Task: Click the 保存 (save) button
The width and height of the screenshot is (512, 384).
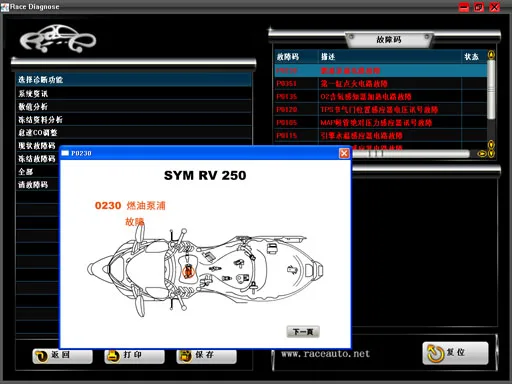Action: (x=206, y=356)
